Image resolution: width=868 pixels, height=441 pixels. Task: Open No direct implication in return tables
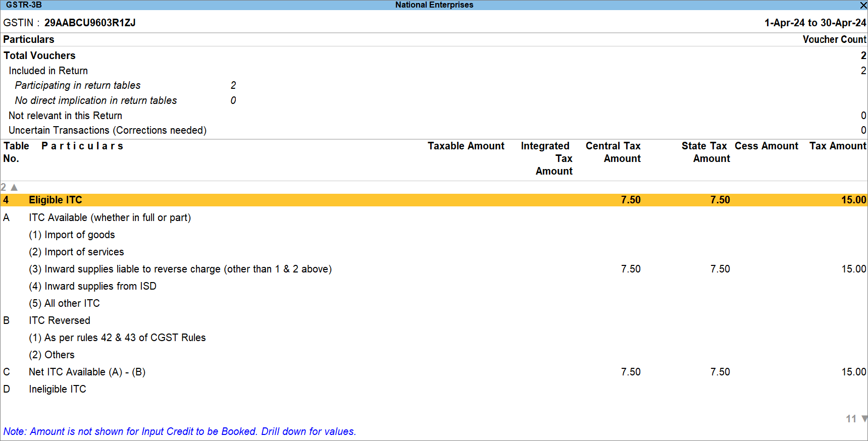tap(96, 100)
